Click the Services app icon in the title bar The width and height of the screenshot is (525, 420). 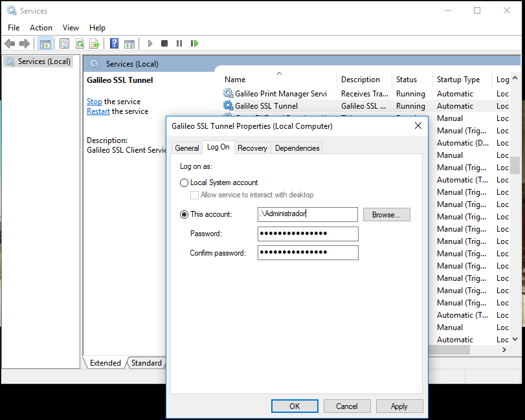click(12, 11)
